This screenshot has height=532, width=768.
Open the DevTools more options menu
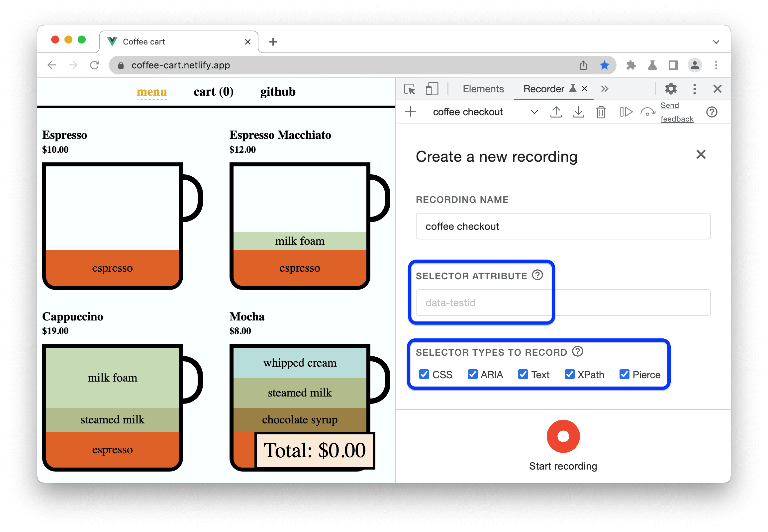coord(693,89)
